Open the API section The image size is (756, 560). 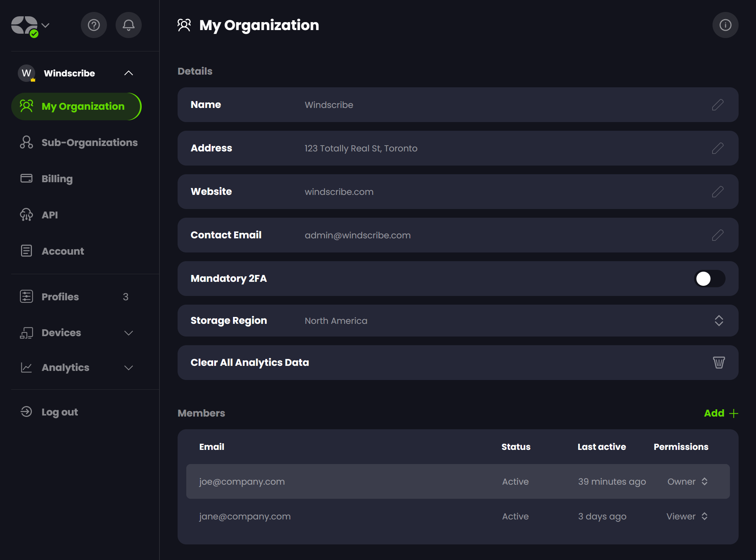coord(50,215)
